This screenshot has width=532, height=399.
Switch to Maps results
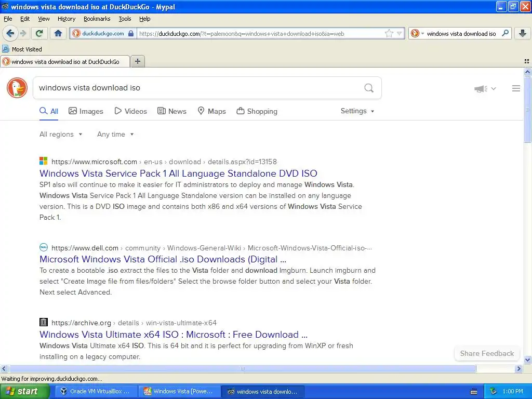[x=212, y=111]
